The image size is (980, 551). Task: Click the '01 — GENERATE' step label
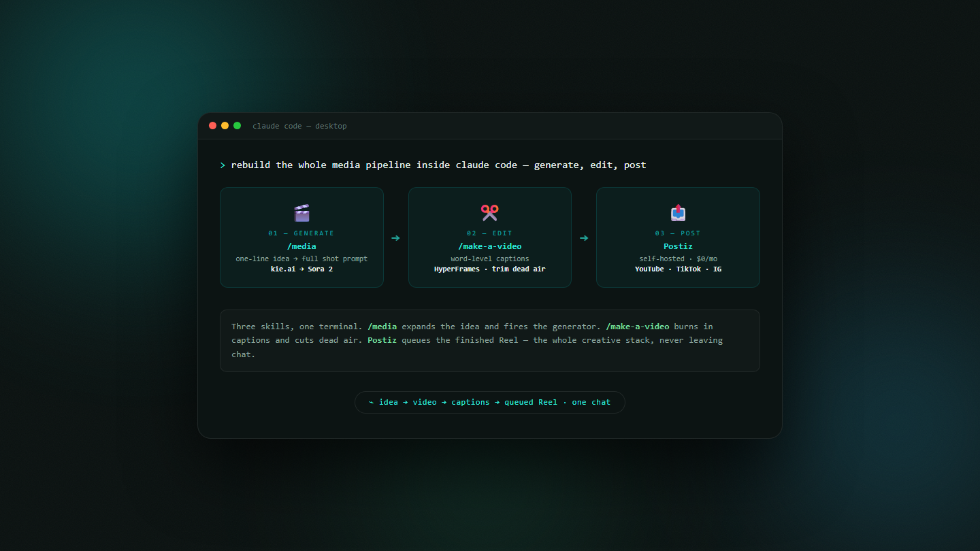[301, 233]
